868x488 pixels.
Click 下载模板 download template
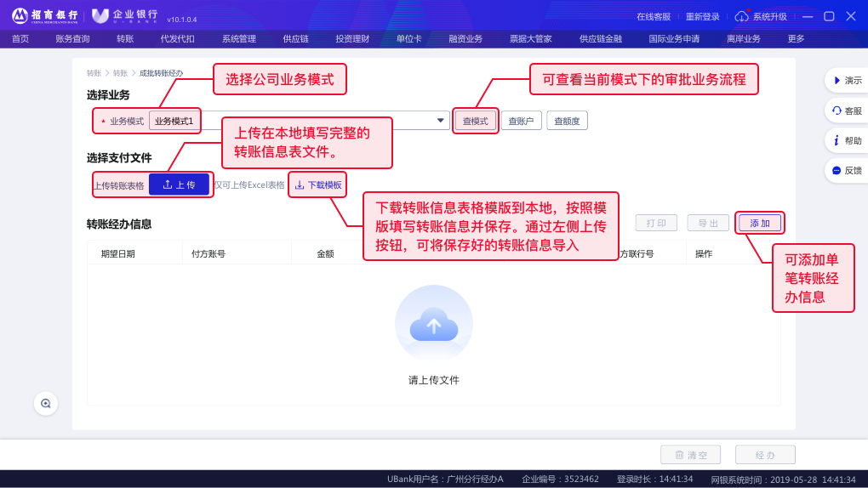click(x=317, y=184)
